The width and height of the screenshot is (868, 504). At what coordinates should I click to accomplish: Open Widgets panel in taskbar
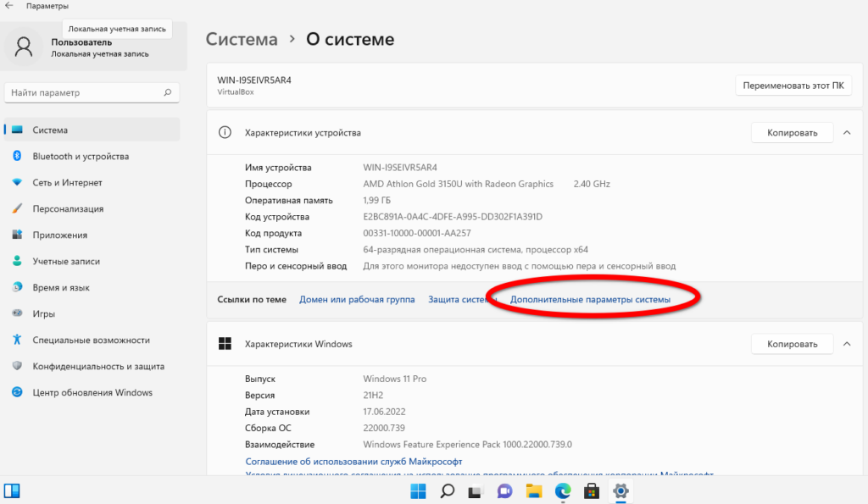[12, 490]
